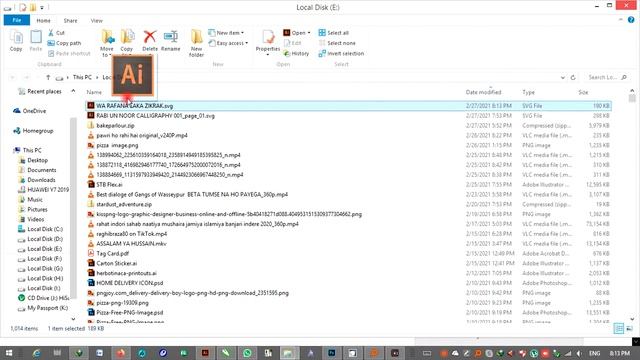
Task: Switch to the Share ribbon tab
Action: (70, 20)
